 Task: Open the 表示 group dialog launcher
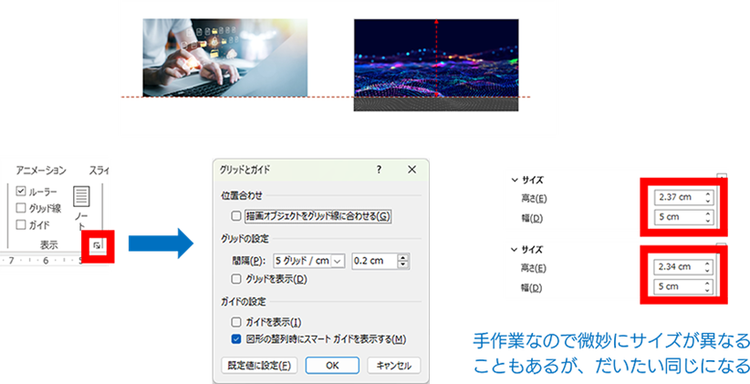pyautogui.click(x=97, y=245)
